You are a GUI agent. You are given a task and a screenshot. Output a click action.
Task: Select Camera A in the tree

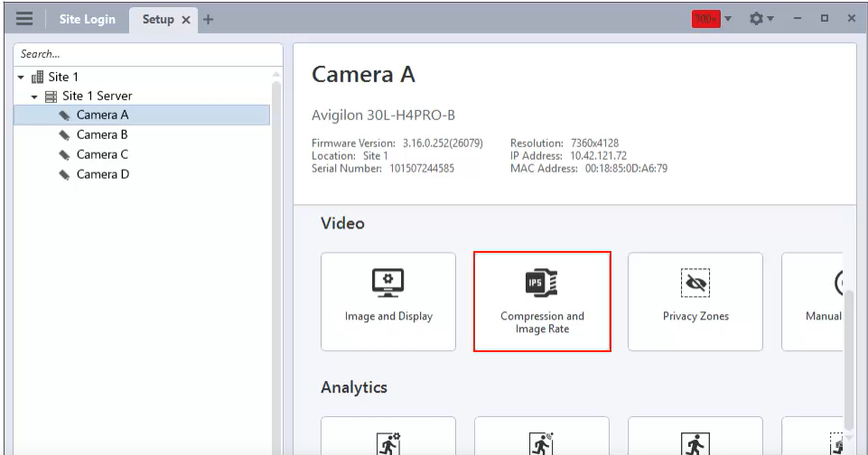(142, 116)
